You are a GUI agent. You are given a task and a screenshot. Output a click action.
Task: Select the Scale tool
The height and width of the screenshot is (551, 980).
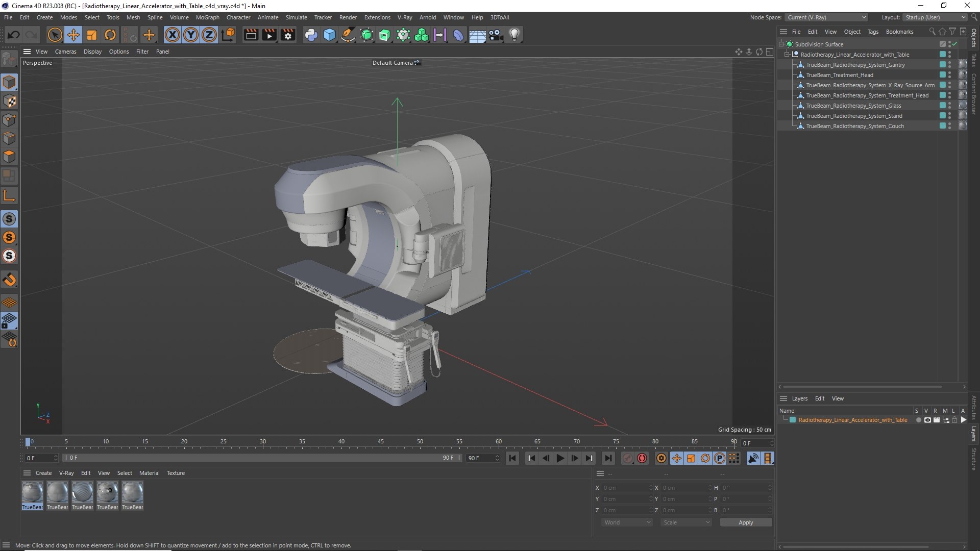coord(92,35)
